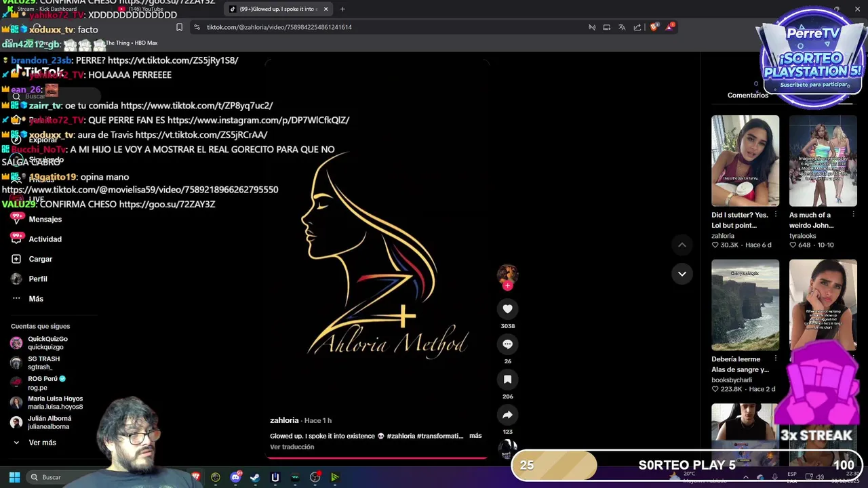Click '648 · 10-10' stats text
Image resolution: width=868 pixels, height=488 pixels.
(812, 245)
